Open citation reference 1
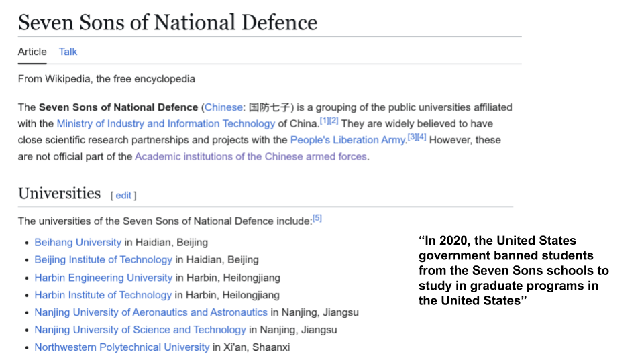Image resolution: width=644 pixels, height=362 pixels. point(324,121)
